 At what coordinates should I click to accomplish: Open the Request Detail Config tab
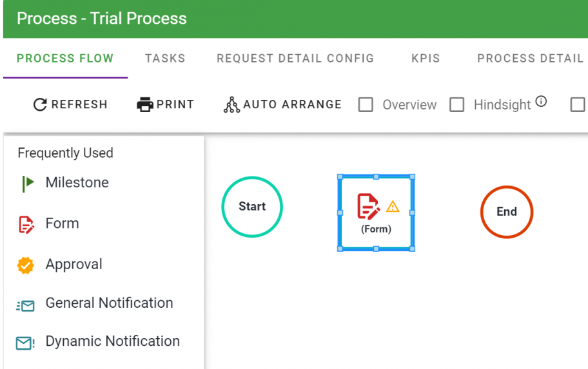(x=295, y=58)
